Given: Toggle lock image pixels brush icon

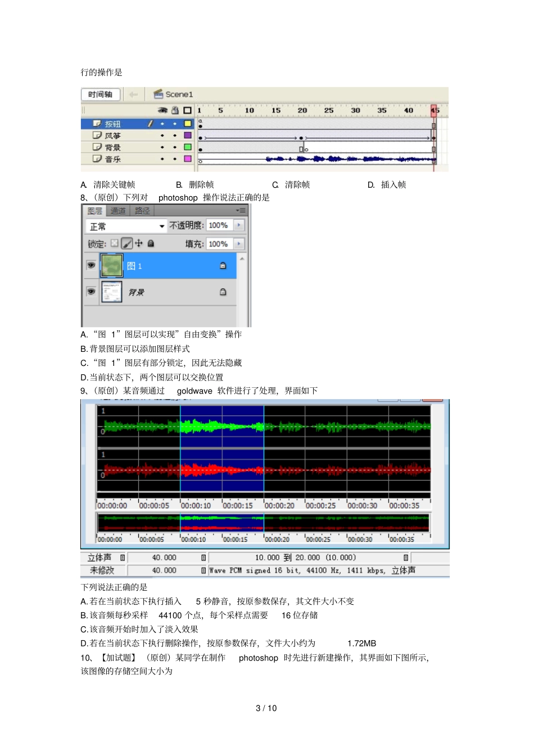Looking at the screenshot, I should pos(127,243).
